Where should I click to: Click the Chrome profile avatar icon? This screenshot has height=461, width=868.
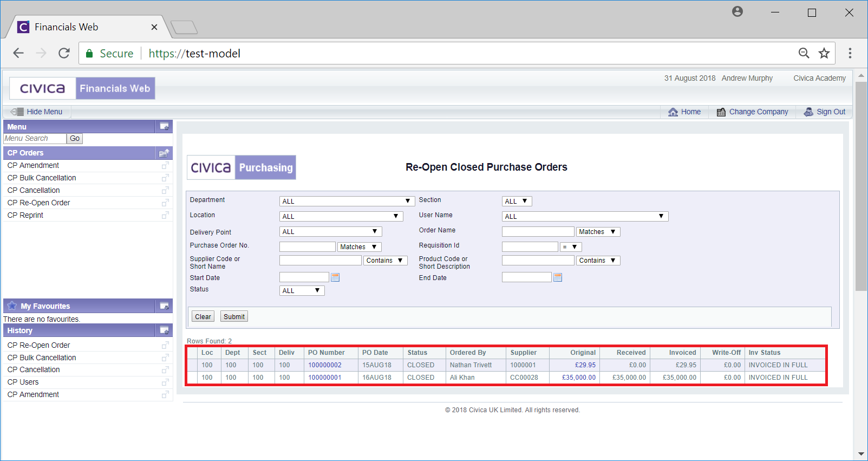[x=738, y=11]
